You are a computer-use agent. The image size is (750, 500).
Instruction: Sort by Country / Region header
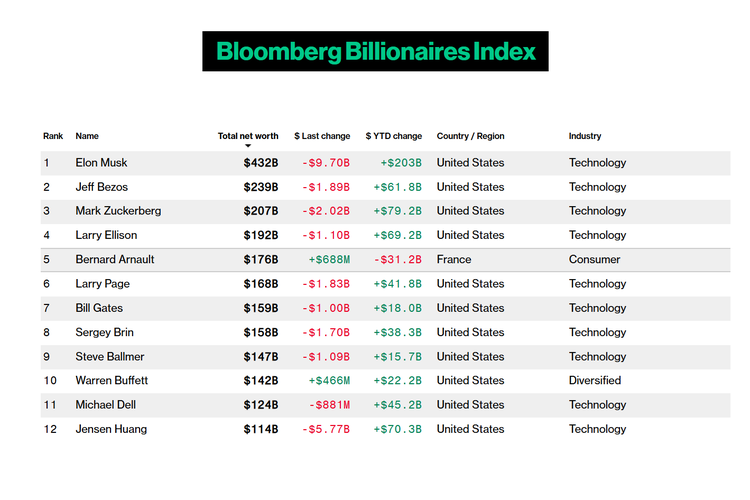coord(470,136)
